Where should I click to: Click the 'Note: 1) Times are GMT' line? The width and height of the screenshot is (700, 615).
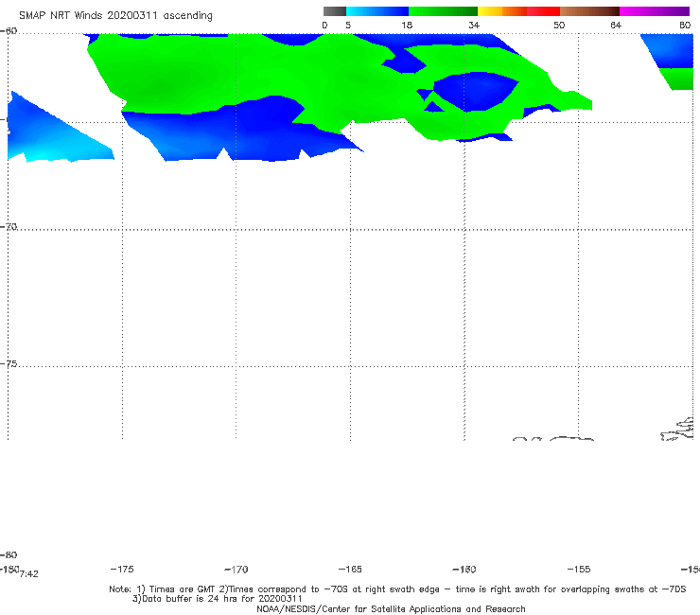397,589
